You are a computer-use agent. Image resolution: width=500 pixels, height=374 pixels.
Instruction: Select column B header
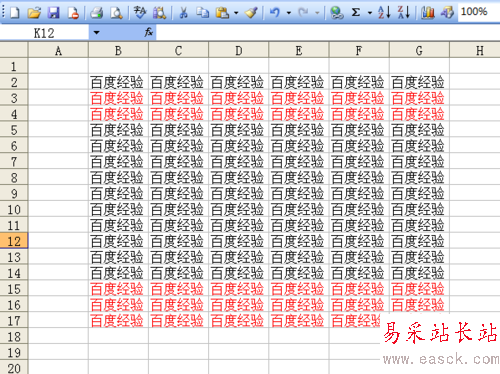(118, 51)
